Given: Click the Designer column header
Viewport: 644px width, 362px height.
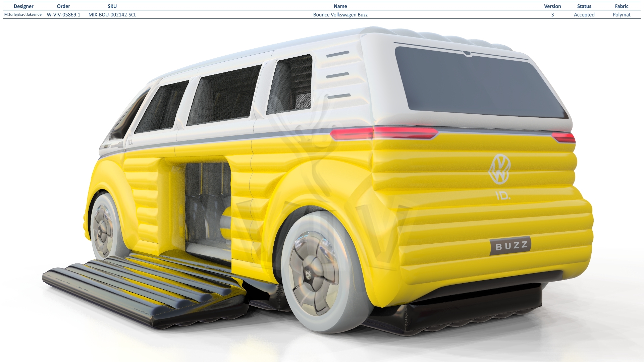Looking at the screenshot, I should (x=23, y=6).
